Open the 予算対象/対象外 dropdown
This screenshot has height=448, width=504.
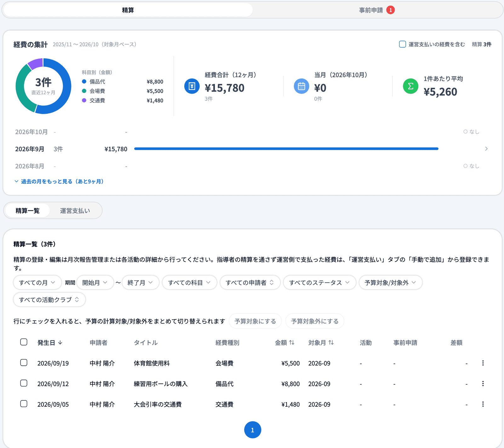(391, 282)
